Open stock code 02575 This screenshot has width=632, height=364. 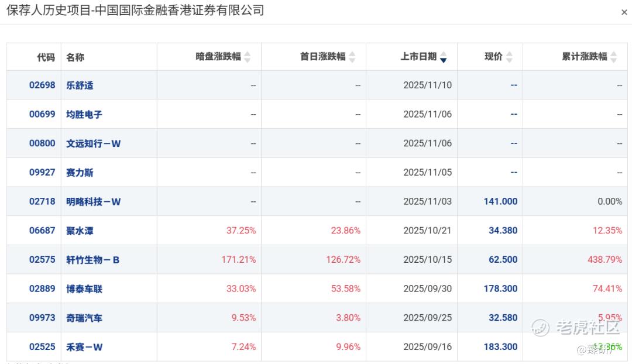point(42,259)
